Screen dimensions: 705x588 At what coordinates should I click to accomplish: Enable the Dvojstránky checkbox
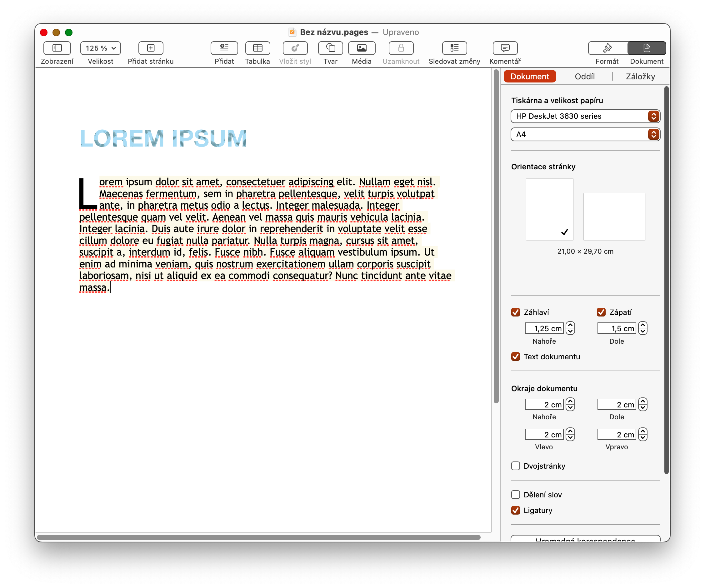click(516, 466)
